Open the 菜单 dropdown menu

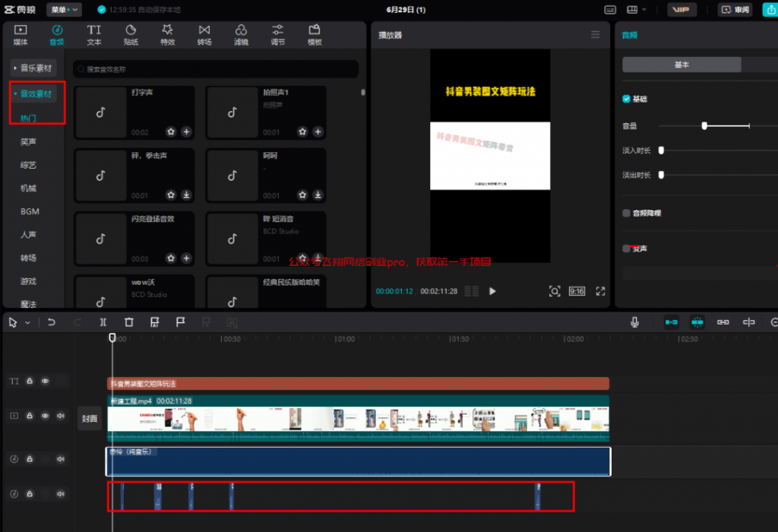[x=64, y=10]
